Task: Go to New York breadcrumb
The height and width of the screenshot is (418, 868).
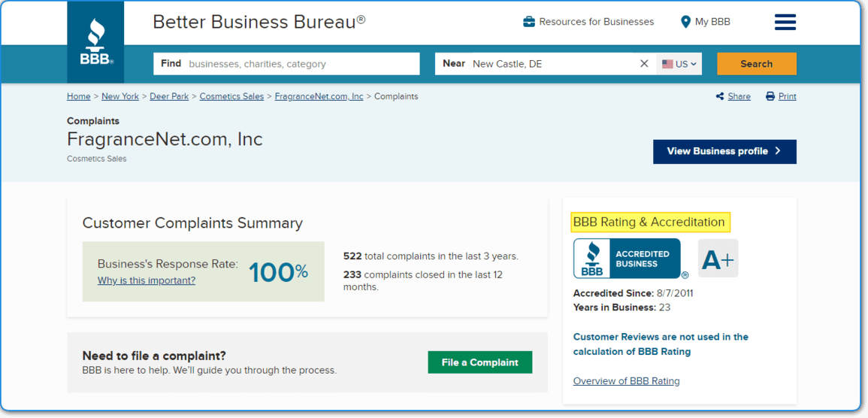Action: (120, 96)
